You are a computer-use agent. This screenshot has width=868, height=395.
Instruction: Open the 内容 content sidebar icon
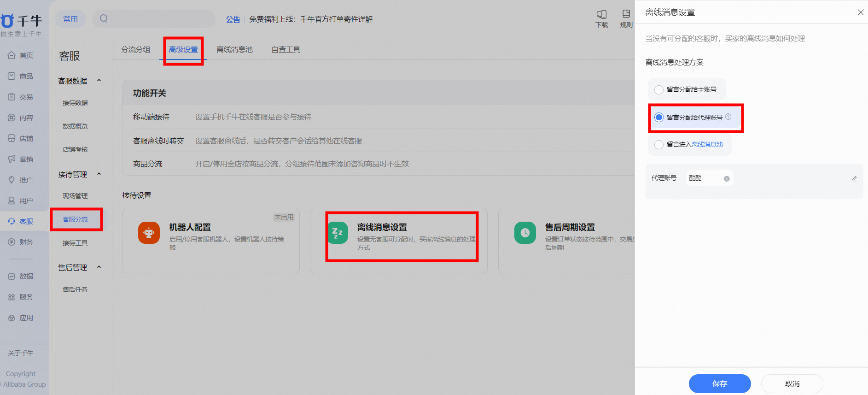12,118
